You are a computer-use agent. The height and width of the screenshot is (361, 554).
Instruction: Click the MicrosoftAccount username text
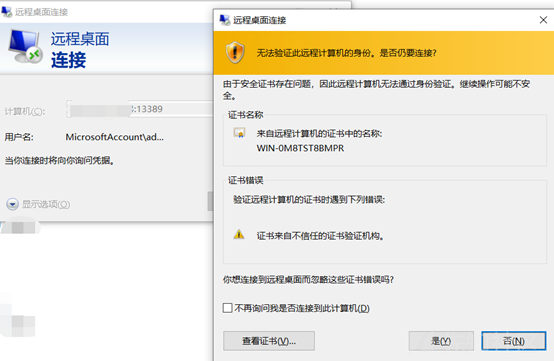(114, 137)
